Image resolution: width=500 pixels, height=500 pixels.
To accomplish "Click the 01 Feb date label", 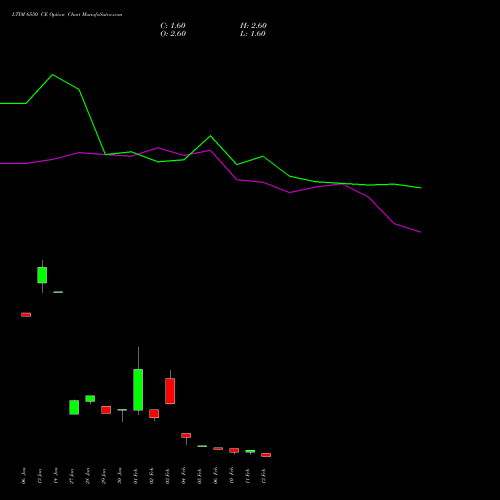I will click(x=136, y=476).
